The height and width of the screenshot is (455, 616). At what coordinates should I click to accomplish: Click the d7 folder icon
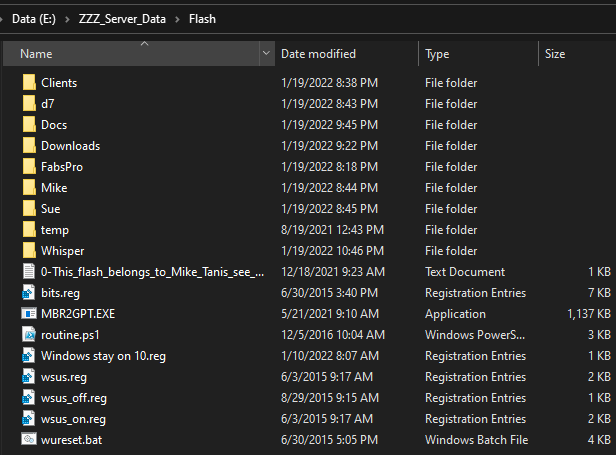29,104
